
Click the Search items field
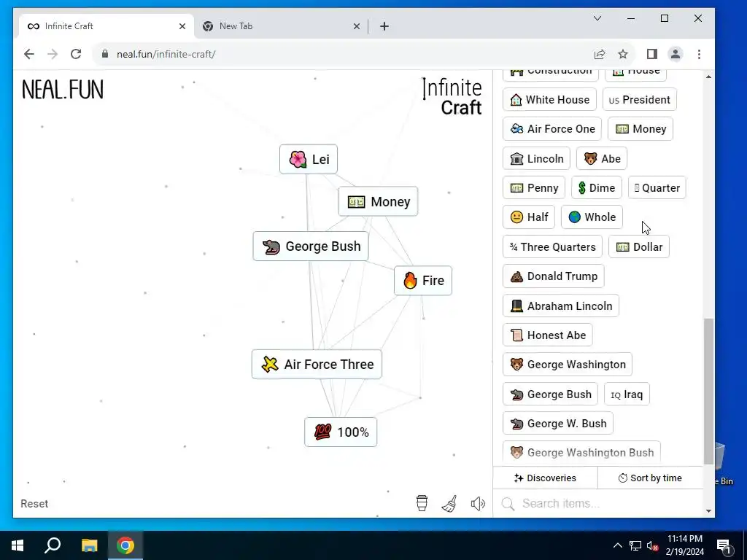click(598, 503)
